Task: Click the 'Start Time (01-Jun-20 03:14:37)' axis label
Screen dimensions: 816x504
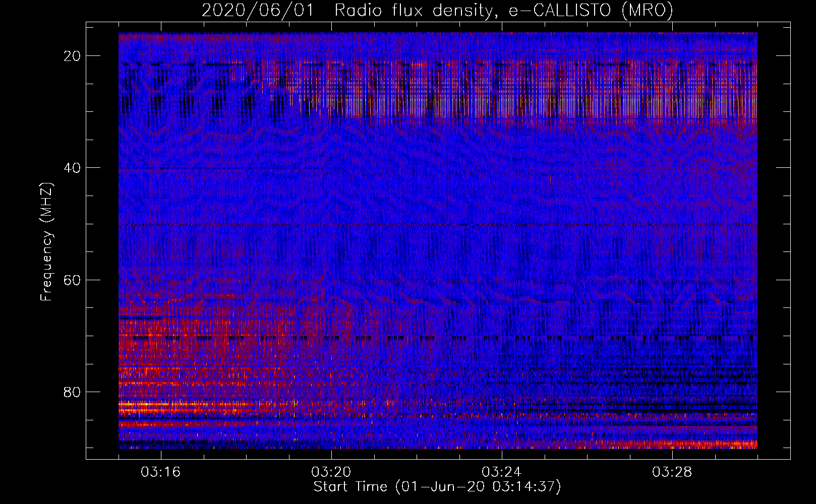Action: [x=437, y=487]
